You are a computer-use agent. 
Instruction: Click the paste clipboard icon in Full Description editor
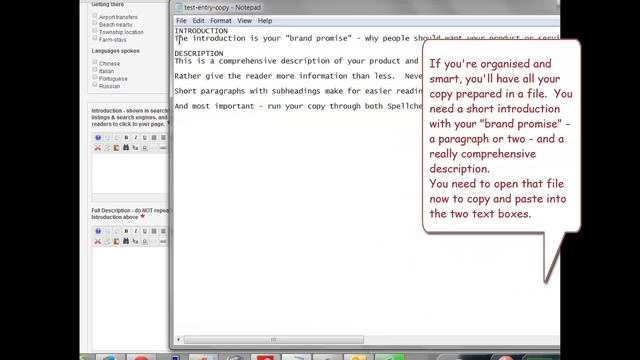click(116, 241)
